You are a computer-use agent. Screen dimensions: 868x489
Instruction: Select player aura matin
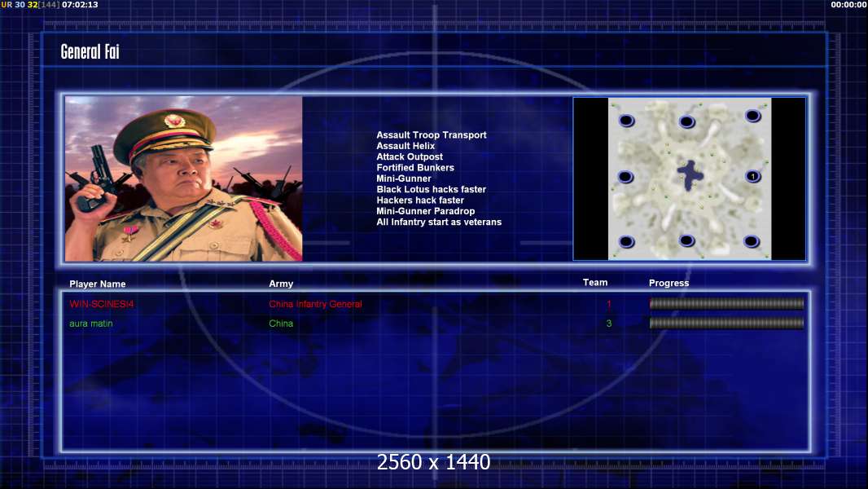[90, 324]
